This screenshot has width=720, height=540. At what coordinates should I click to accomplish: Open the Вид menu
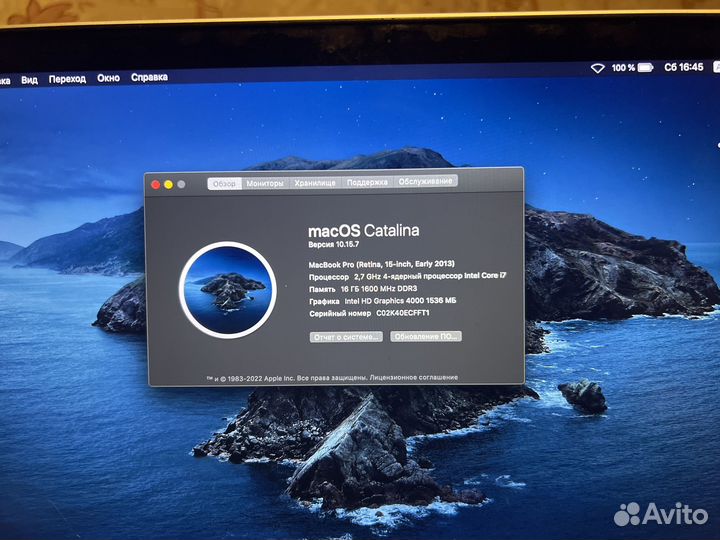[29, 80]
